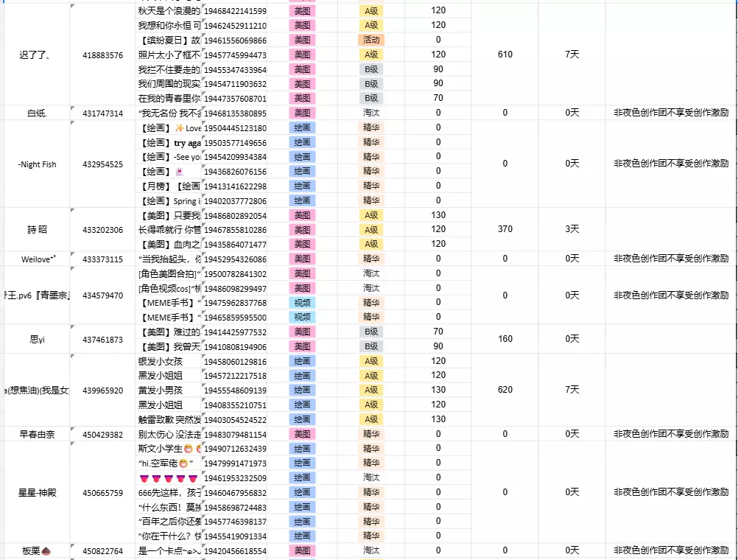The width and height of the screenshot is (738, 560).
Task: Select the 7天 cell in 迟了了、 row
Action: (x=572, y=55)
